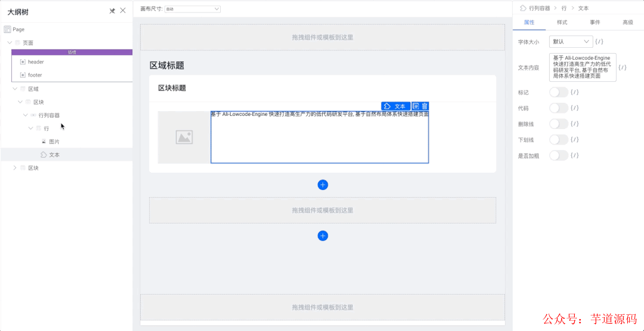The height and width of the screenshot is (331, 644).
Task: Bind variable for 是否加粗 property
Action: click(575, 155)
